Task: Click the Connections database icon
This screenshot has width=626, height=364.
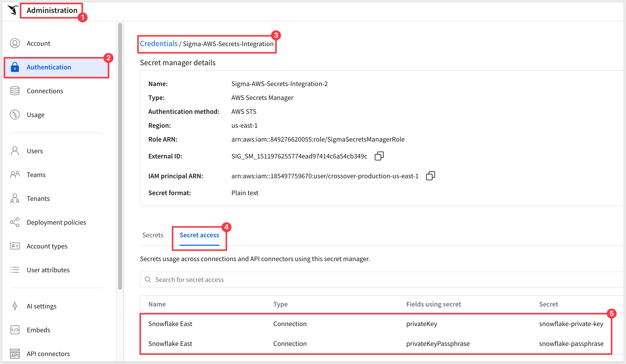Action: [15, 91]
